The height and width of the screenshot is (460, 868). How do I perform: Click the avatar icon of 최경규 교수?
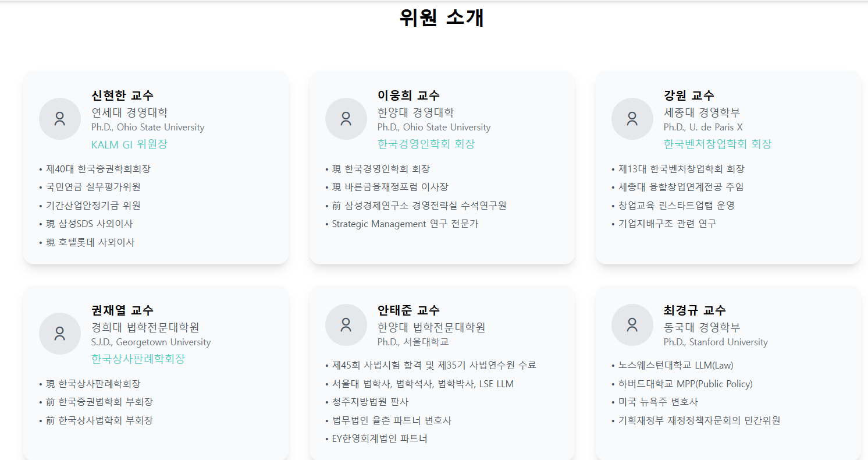click(x=632, y=325)
